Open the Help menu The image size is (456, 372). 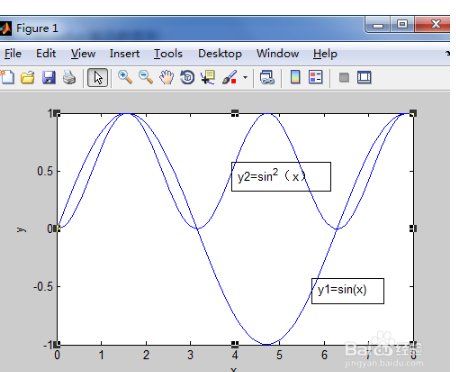(325, 54)
